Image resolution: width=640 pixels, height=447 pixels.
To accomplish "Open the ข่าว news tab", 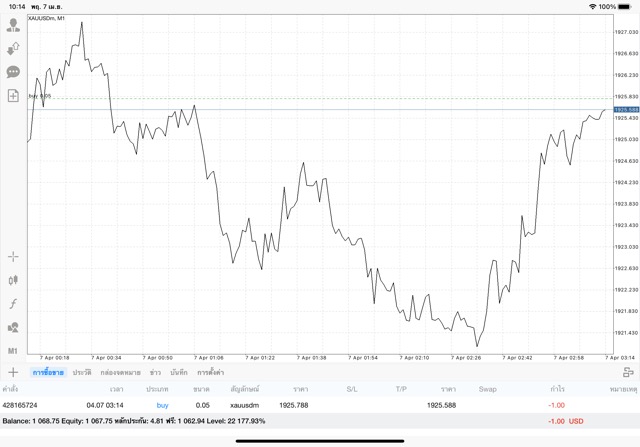I will coord(155,372).
